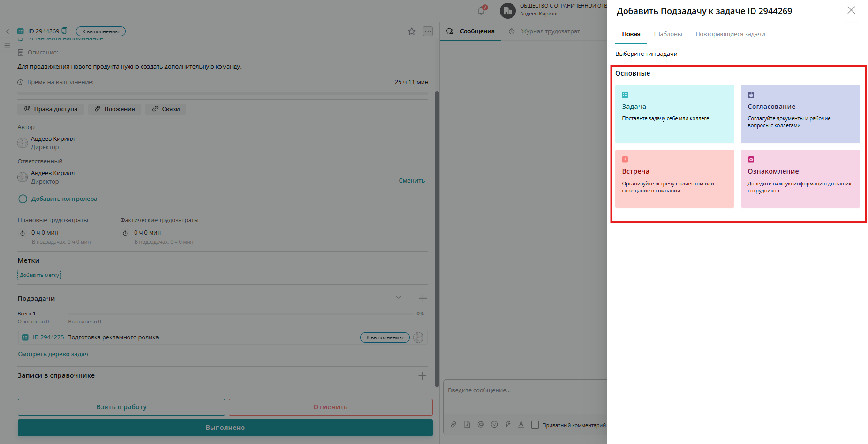The image size is (868, 444).
Task: Switch to the Шаблоны tab
Action: (x=668, y=34)
